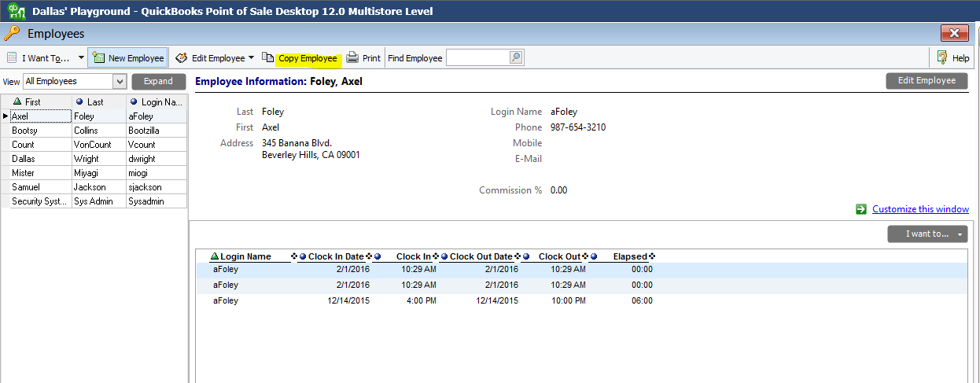Click the Copy Employee pages icon
Screen dimensions: 980x383
[x=268, y=57]
